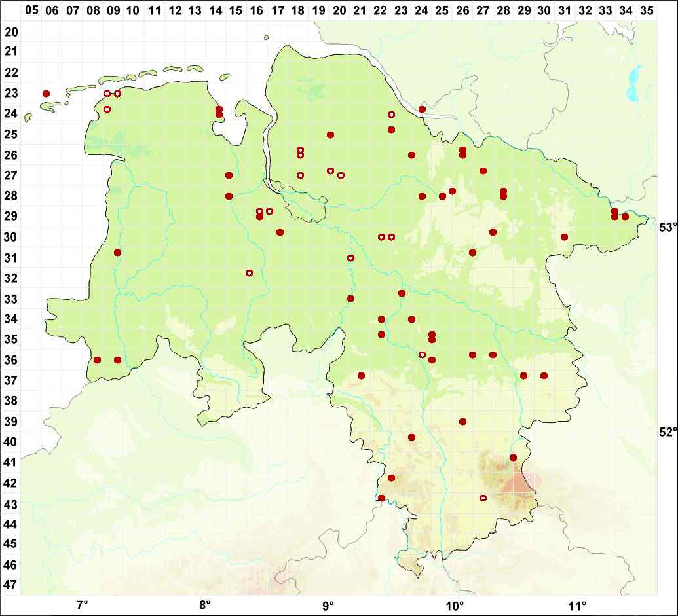678x616 pixels.
Task: Click the 8° longitude label
Action: point(205,605)
